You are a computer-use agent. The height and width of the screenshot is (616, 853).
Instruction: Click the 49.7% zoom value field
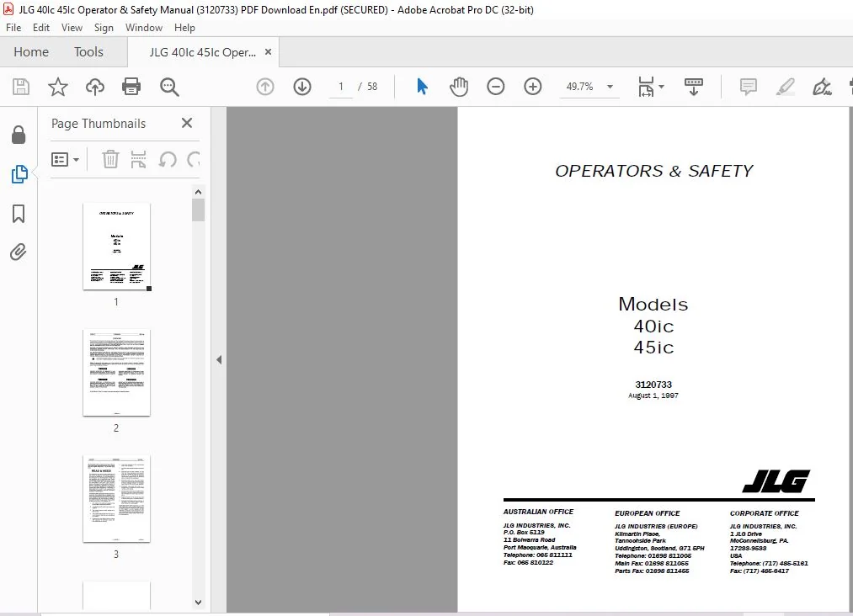[579, 87]
